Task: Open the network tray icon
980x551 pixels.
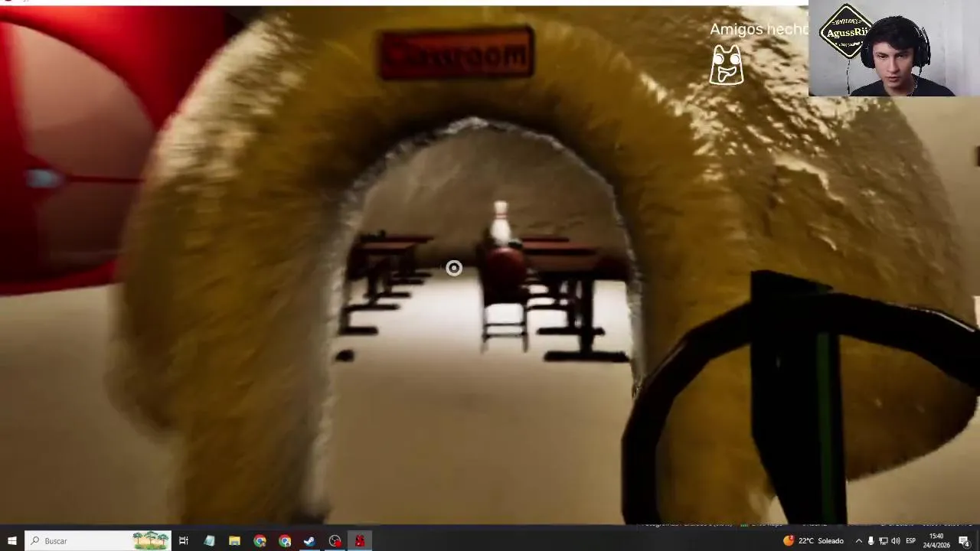Action: coord(883,541)
